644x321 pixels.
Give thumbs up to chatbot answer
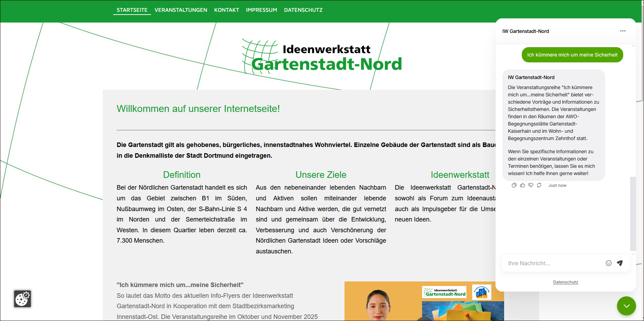tap(522, 185)
